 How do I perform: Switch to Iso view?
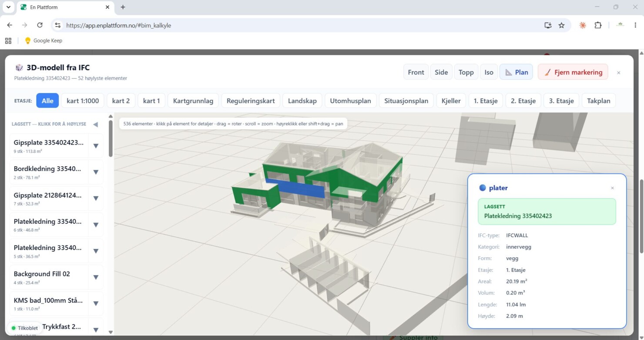(x=489, y=72)
